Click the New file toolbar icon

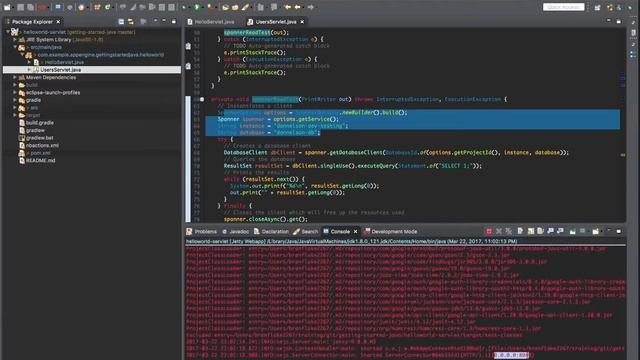pos(7,7)
